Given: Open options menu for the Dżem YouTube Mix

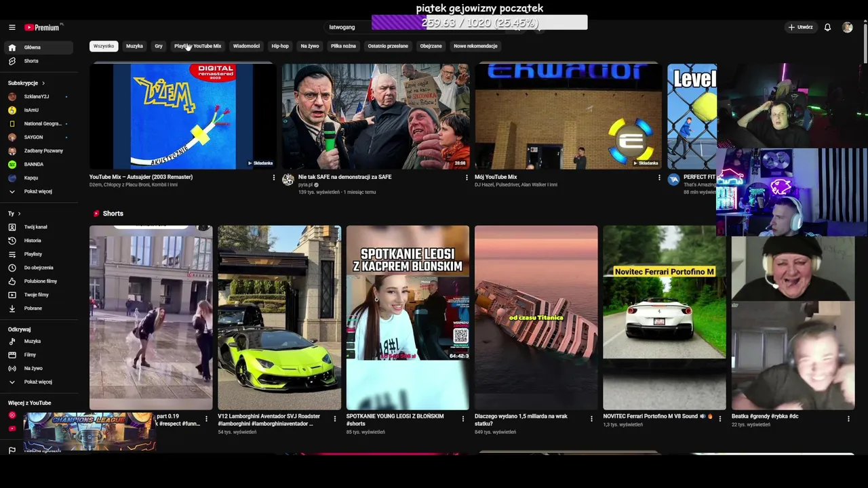Looking at the screenshot, I should point(274,178).
